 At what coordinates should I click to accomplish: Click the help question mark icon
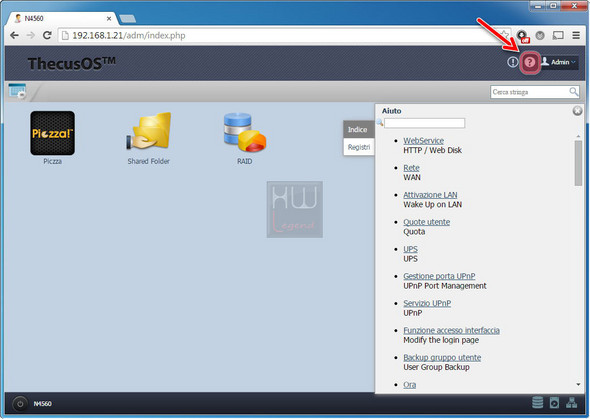point(530,62)
